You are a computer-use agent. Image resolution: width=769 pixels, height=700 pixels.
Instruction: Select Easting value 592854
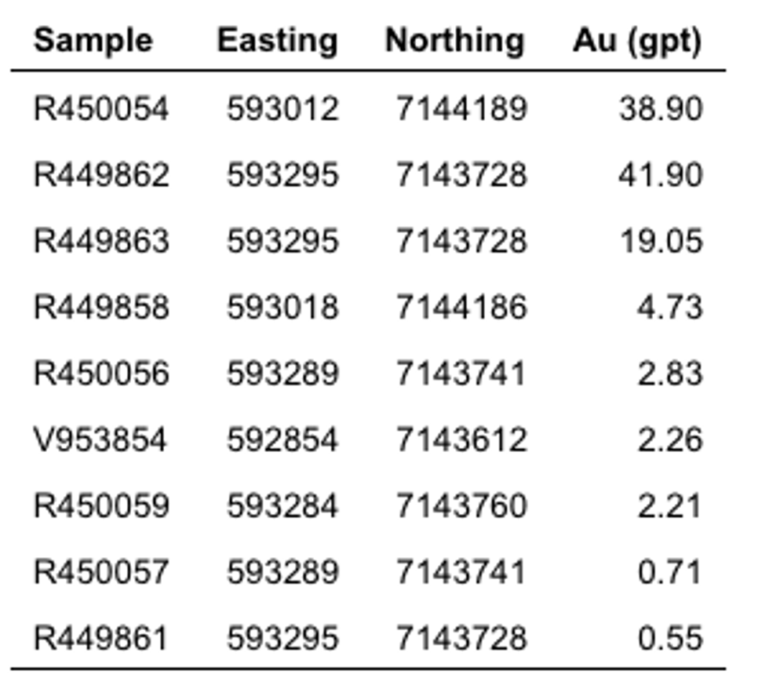pyautogui.click(x=282, y=439)
